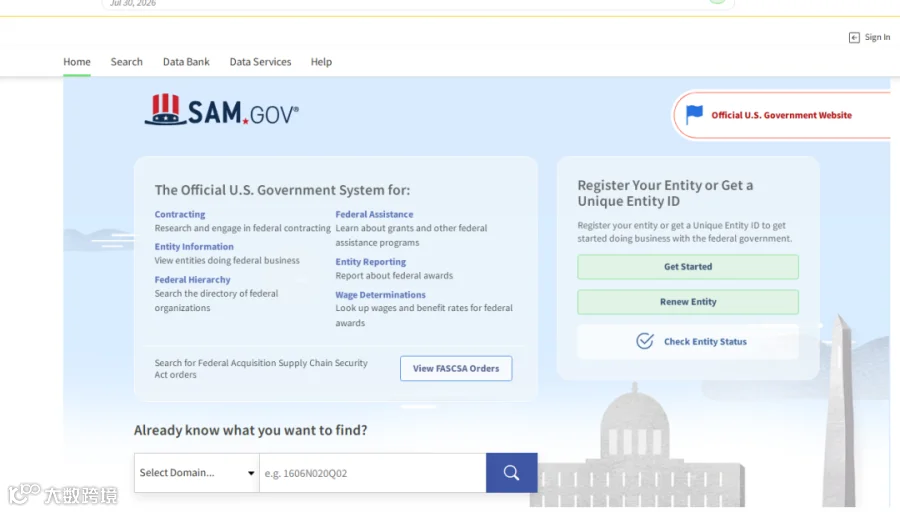Click the SAM.gov logo
This screenshot has width=900, height=512.
222,110
